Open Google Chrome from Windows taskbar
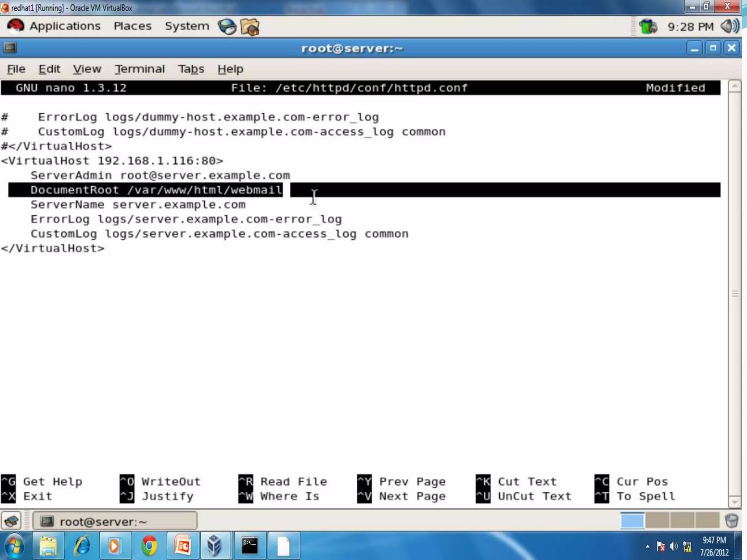Image resolution: width=747 pixels, height=560 pixels. tap(149, 546)
